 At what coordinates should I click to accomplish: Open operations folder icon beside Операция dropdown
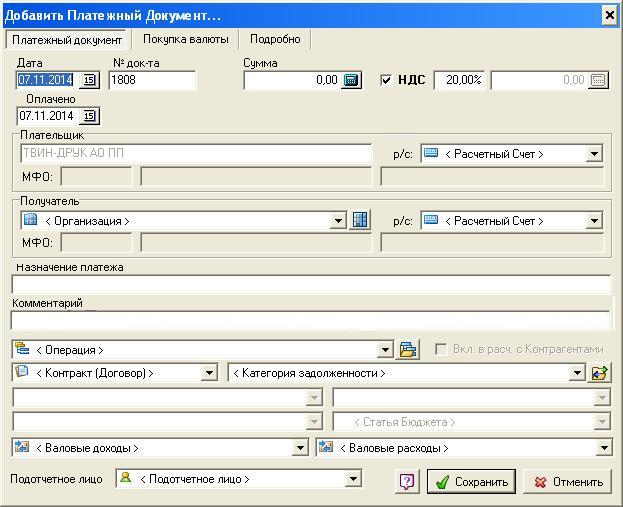(x=408, y=350)
